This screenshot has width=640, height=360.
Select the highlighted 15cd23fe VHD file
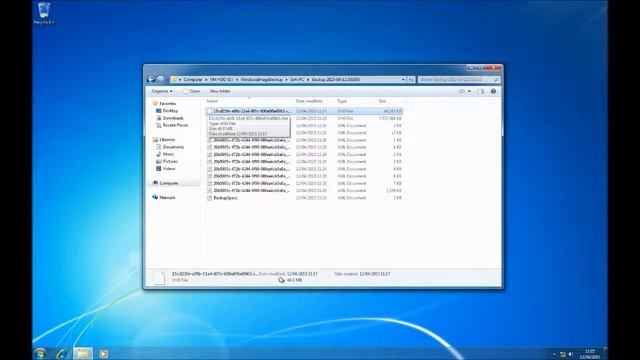click(x=304, y=111)
